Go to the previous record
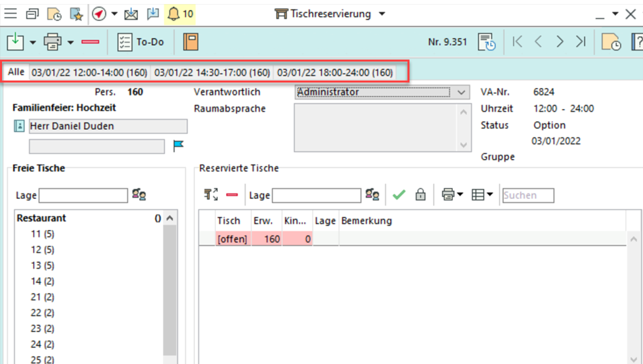The width and height of the screenshot is (643, 364). [x=539, y=42]
